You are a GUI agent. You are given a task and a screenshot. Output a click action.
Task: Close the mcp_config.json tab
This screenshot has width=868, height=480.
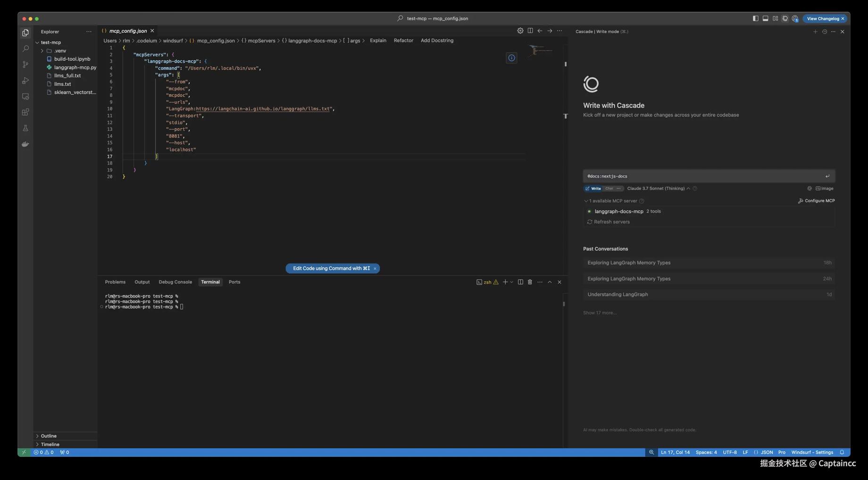click(152, 31)
